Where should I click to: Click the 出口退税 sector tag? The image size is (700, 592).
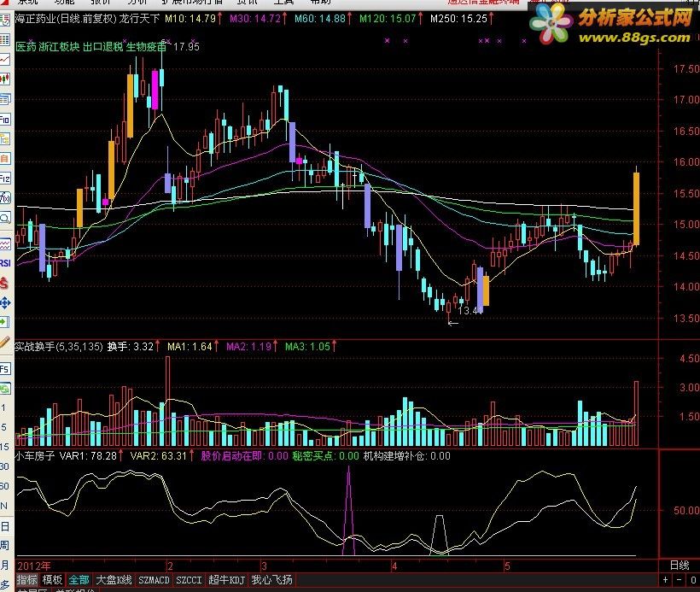[x=102, y=46]
